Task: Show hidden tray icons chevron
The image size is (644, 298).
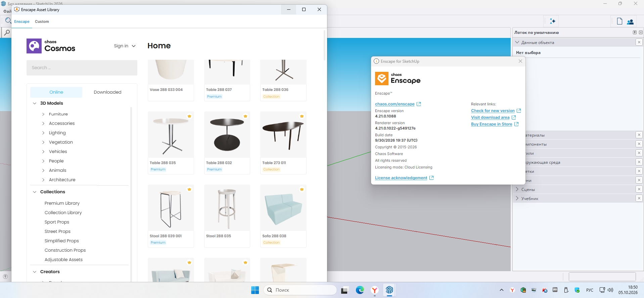Action: (502, 290)
